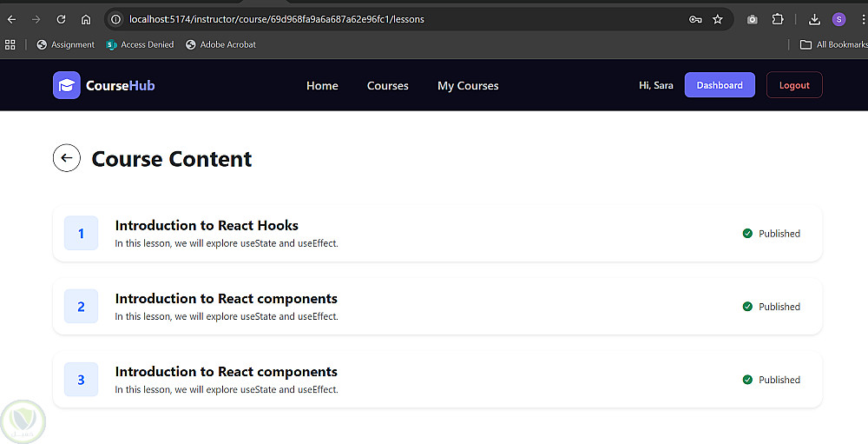Go back using the circled arrow icon
Image resolution: width=868 pixels, height=444 pixels.
(x=67, y=158)
